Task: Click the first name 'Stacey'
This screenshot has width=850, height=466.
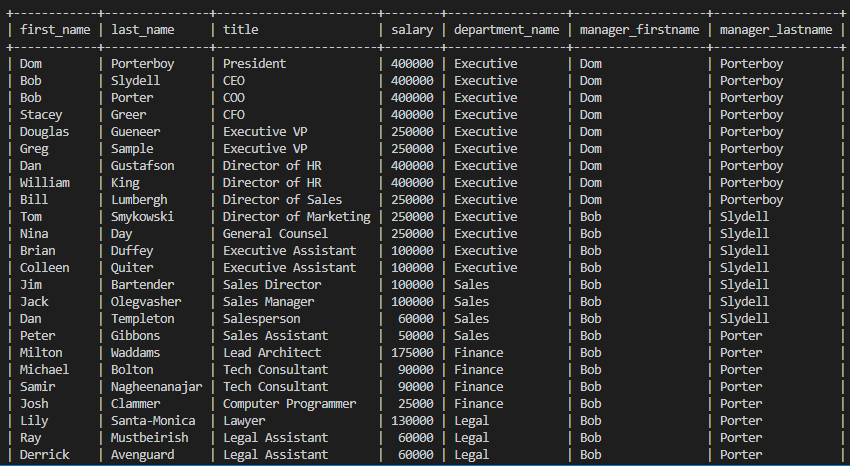Action: [x=41, y=115]
